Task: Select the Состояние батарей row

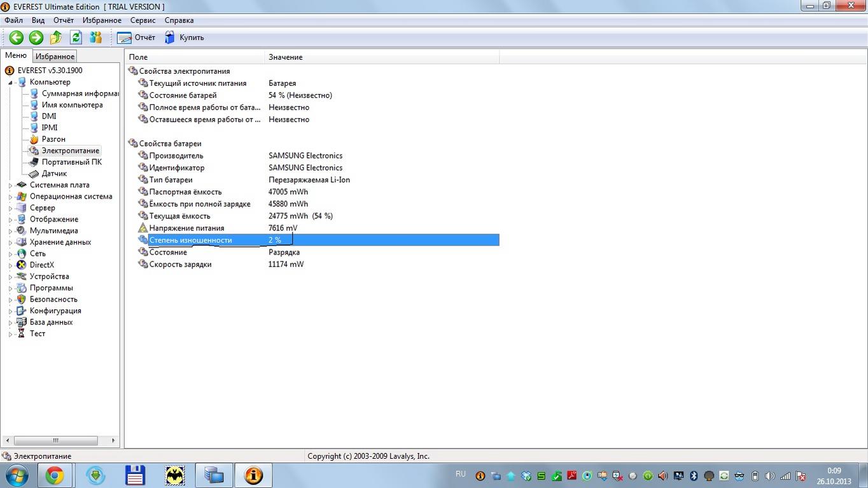Action: point(318,95)
